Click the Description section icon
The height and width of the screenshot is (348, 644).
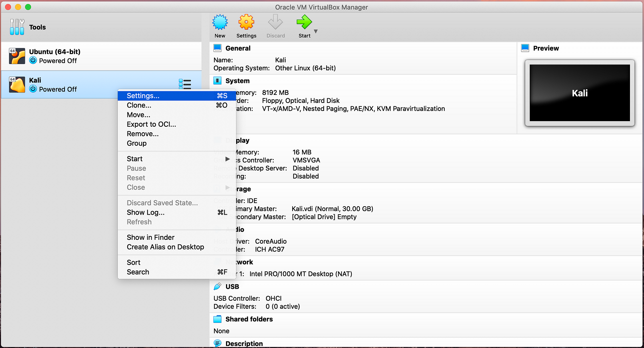tap(218, 343)
